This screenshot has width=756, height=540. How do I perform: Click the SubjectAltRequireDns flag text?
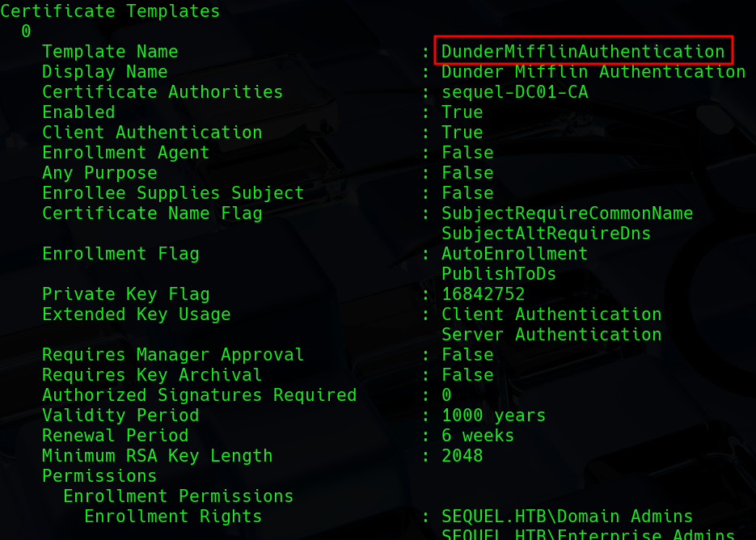(546, 233)
